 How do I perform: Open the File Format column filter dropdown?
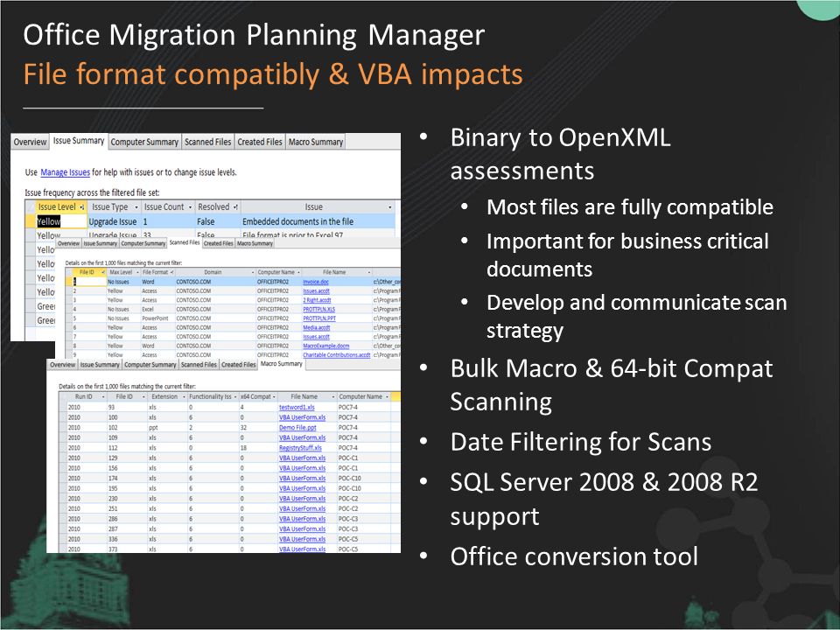coord(172,273)
